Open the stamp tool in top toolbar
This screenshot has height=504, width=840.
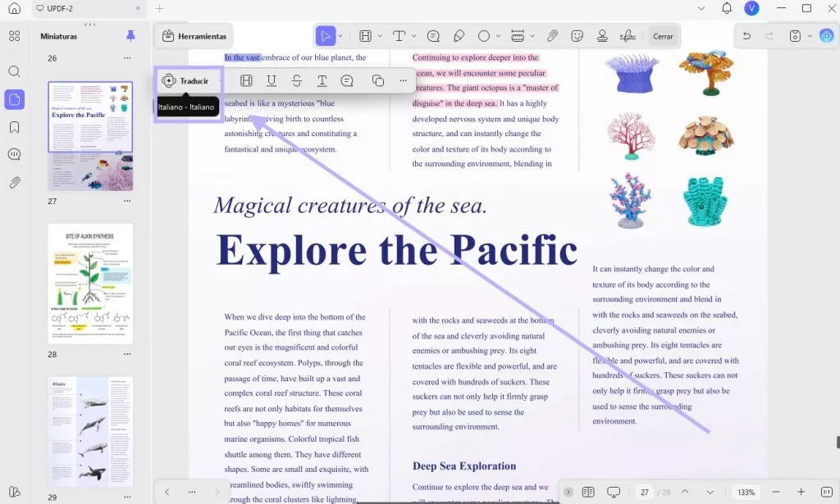(x=602, y=36)
